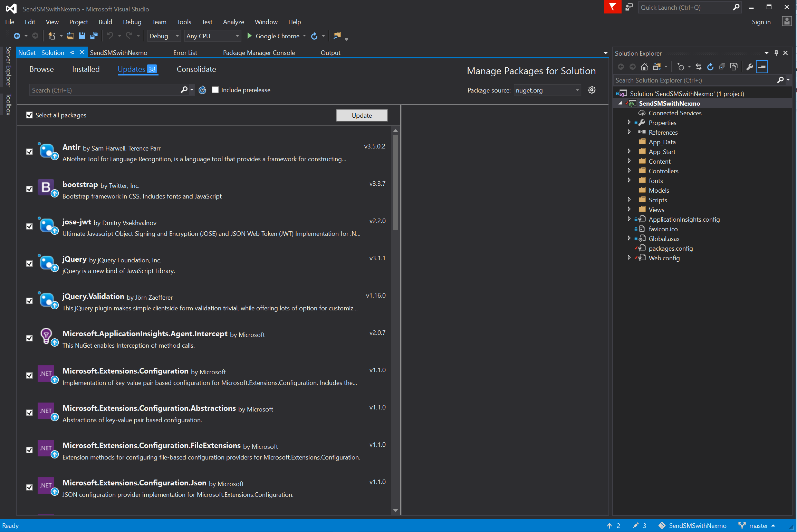The width and height of the screenshot is (797, 532).
Task: Open the Package Manager Console tab
Action: (259, 52)
